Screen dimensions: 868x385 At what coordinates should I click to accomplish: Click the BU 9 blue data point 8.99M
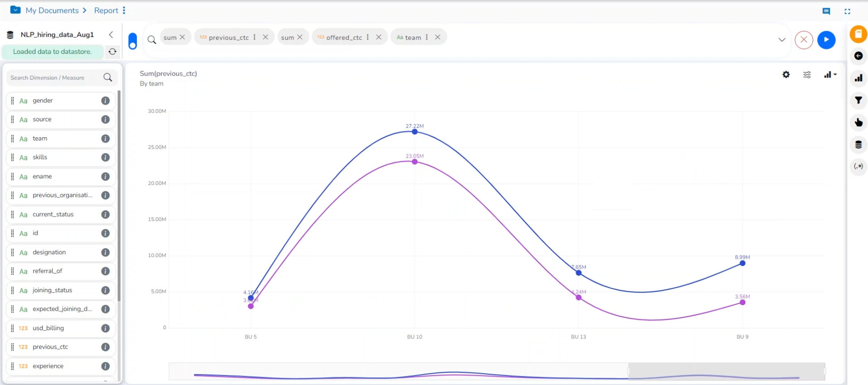point(743,263)
